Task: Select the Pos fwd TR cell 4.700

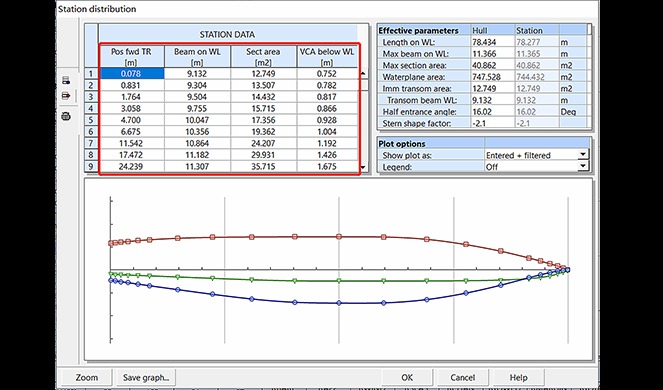Action: coord(132,120)
